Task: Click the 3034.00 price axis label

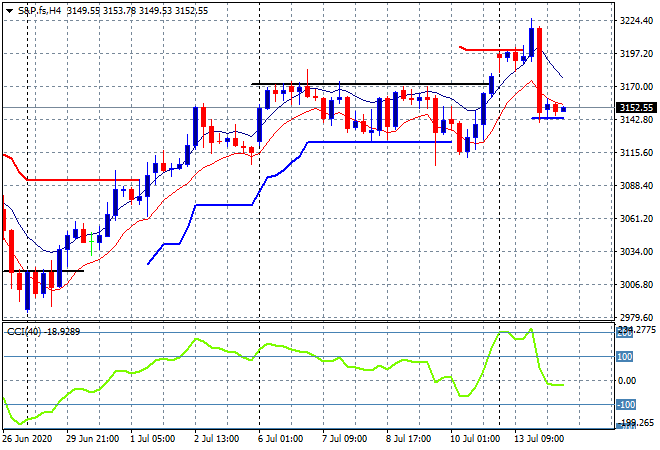Action: pyautogui.click(x=636, y=252)
